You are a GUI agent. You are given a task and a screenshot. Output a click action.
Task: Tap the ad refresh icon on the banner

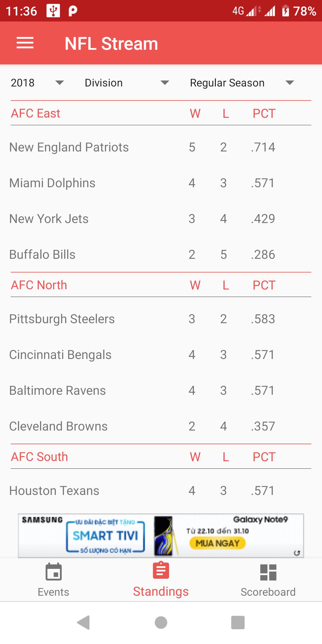point(297,553)
